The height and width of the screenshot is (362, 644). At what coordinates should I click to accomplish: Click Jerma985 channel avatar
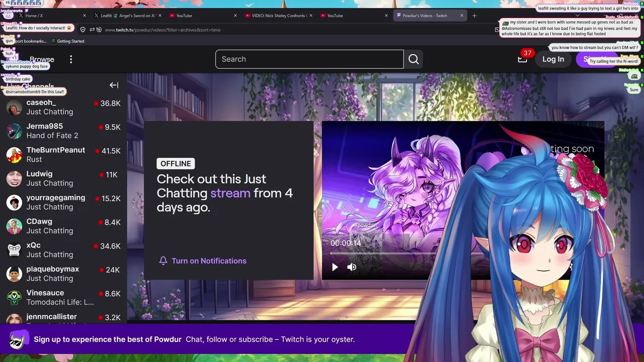point(14,131)
